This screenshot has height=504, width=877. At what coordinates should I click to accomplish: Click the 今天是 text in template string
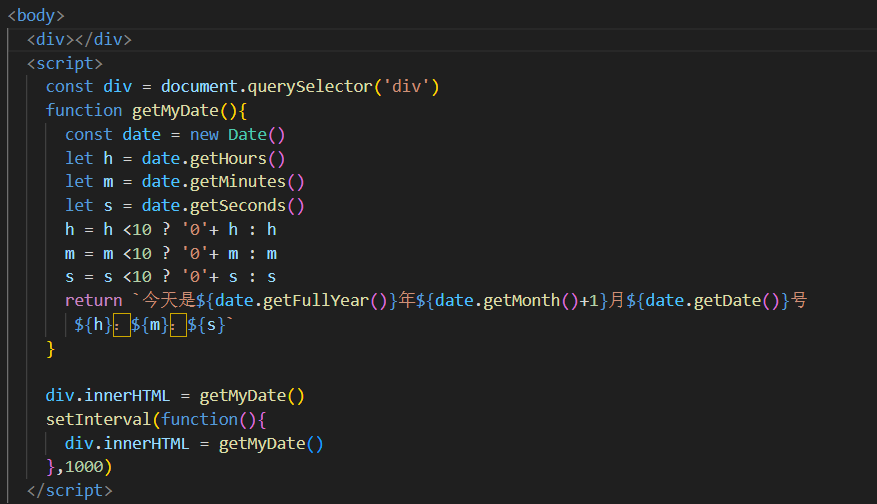[169, 301]
